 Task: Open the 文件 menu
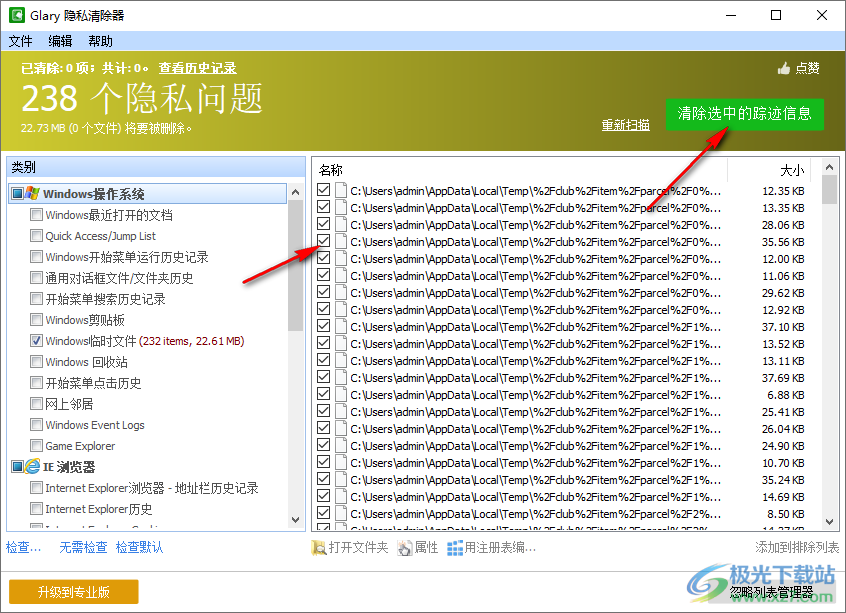[21, 41]
